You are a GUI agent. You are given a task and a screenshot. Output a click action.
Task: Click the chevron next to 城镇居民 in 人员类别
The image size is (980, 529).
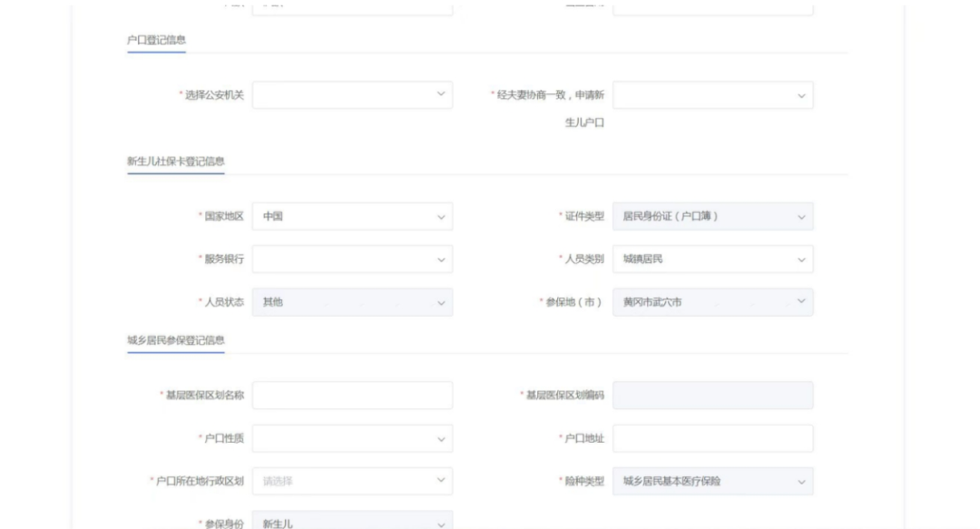pyautogui.click(x=801, y=260)
